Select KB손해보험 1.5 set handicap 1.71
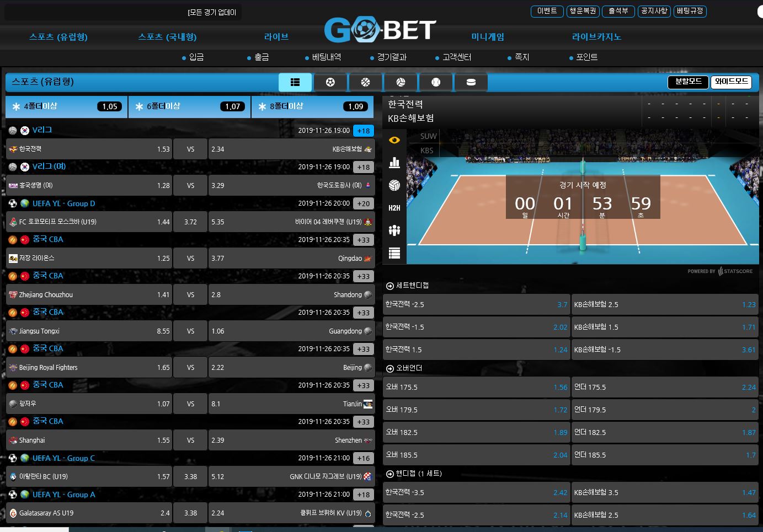This screenshot has width=763, height=532. 665,327
